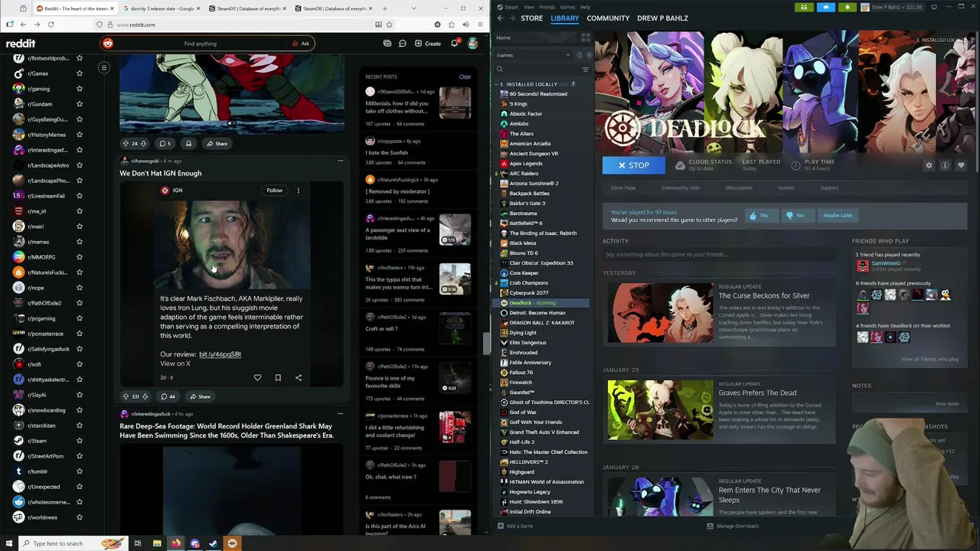Image resolution: width=980 pixels, height=551 pixels.
Task: Toggle favorite star for r/Steam
Action: click(79, 441)
